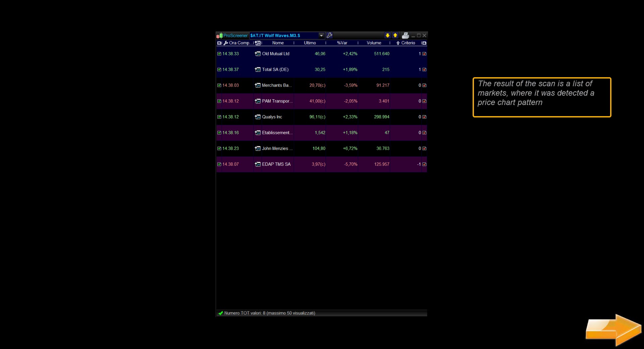Click green arrow icon on Total SA row
The width and height of the screenshot is (644, 349).
(x=219, y=69)
